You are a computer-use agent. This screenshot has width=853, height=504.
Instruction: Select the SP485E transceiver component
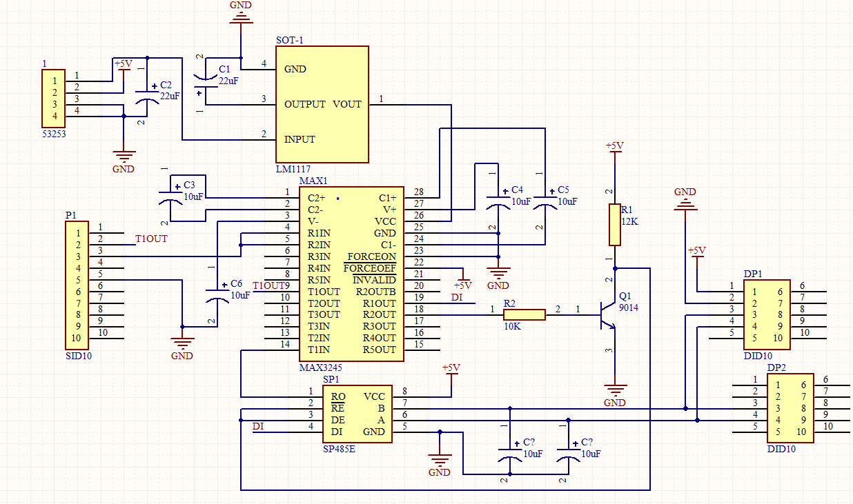[357, 414]
